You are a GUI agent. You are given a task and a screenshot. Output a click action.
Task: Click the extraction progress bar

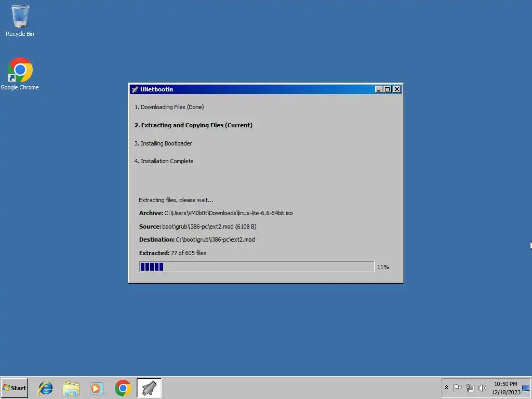[257, 267]
